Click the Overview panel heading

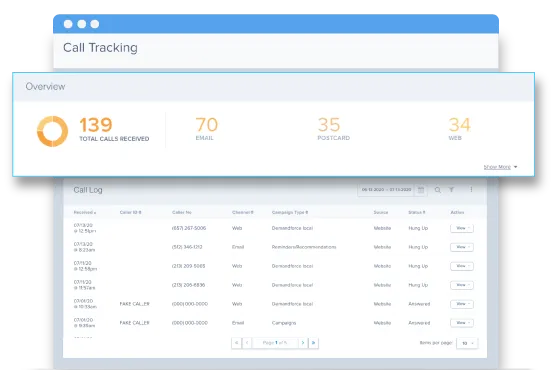(x=45, y=87)
